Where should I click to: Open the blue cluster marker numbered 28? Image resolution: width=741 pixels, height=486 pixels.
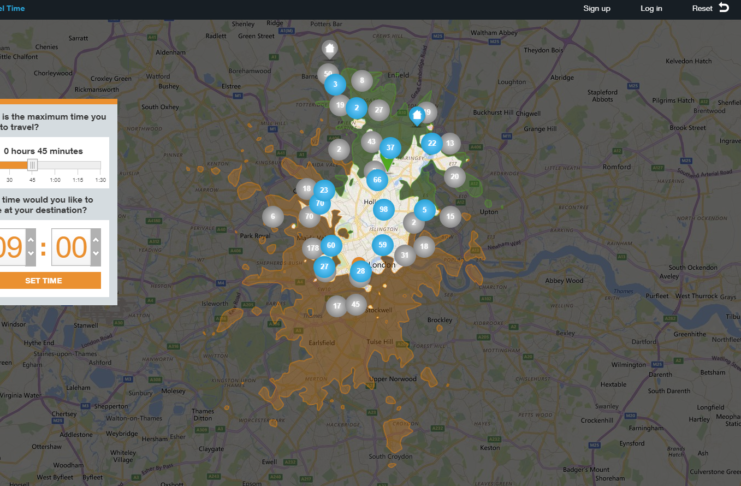click(360, 270)
